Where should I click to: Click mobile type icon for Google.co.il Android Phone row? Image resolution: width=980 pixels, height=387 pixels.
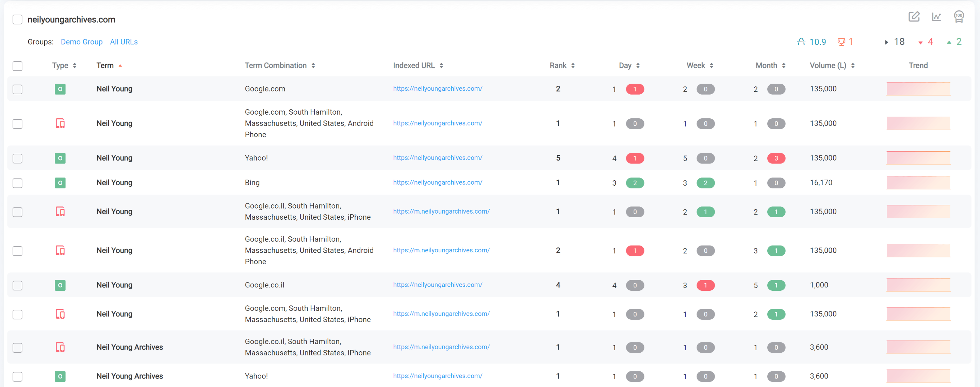(x=60, y=251)
